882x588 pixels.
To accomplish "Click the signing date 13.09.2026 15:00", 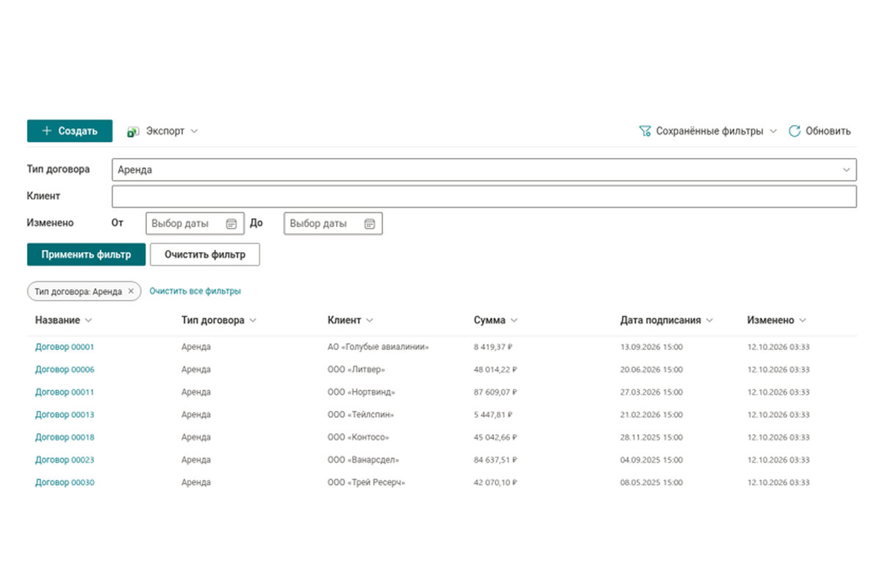I will click(652, 347).
